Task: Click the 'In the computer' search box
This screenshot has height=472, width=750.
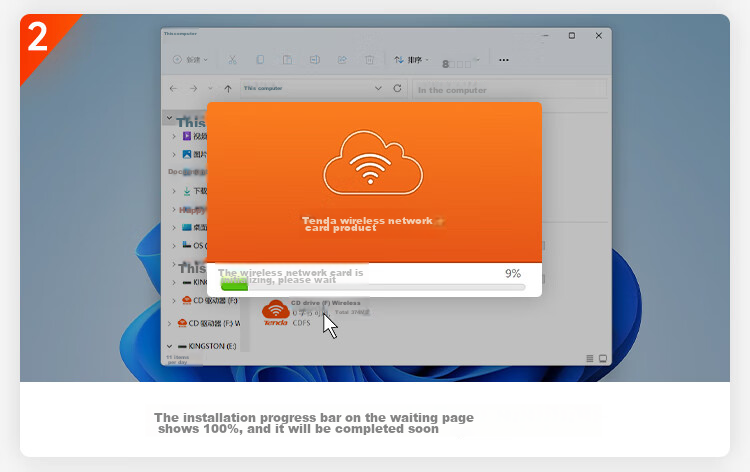Action: (509, 90)
